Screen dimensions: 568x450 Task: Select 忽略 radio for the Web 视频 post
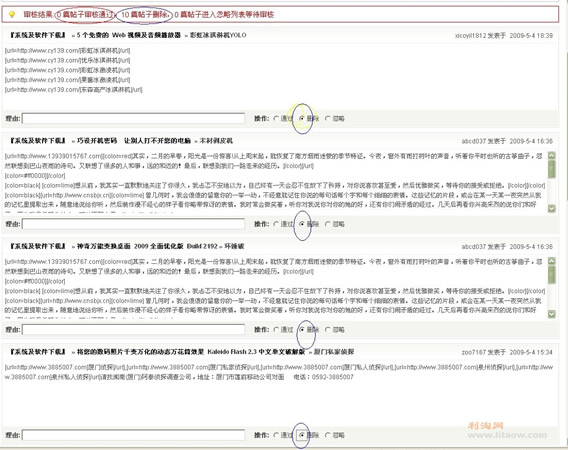coord(328,118)
